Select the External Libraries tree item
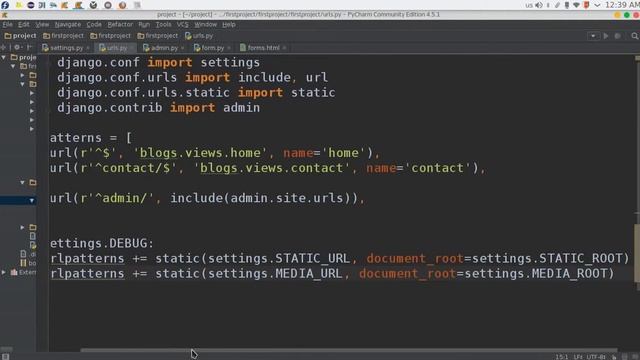 pos(24,272)
